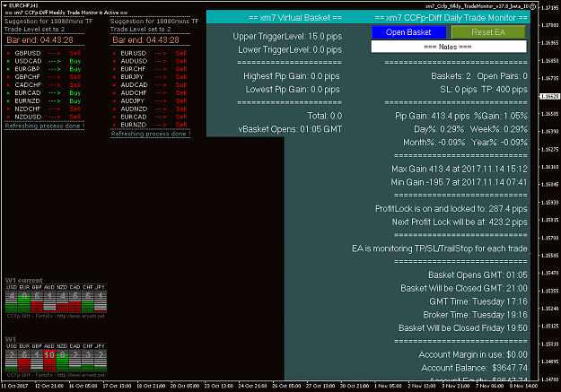561x392 pixels.
Task: Click the '%Gain: 1.05%' value
Action: (x=501, y=116)
